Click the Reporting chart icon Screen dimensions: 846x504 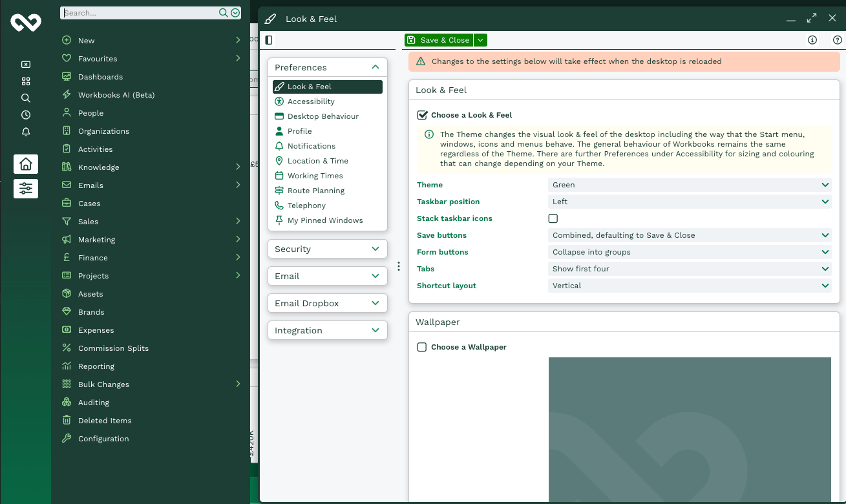click(67, 366)
